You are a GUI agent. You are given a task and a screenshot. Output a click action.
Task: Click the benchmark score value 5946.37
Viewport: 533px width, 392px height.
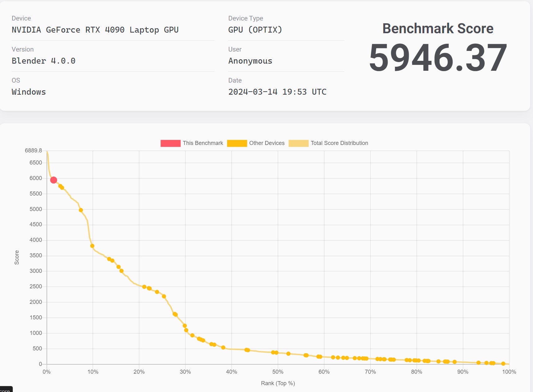(x=438, y=58)
